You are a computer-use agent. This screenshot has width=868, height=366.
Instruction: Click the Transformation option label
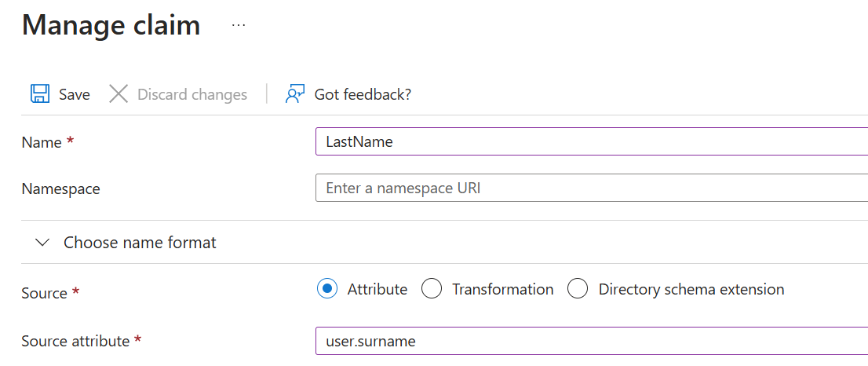pos(502,290)
